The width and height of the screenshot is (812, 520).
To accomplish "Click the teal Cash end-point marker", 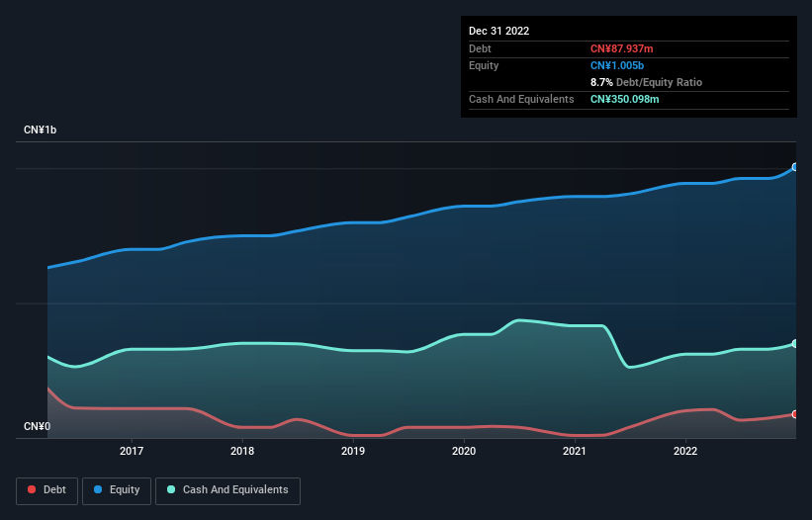I will (795, 344).
